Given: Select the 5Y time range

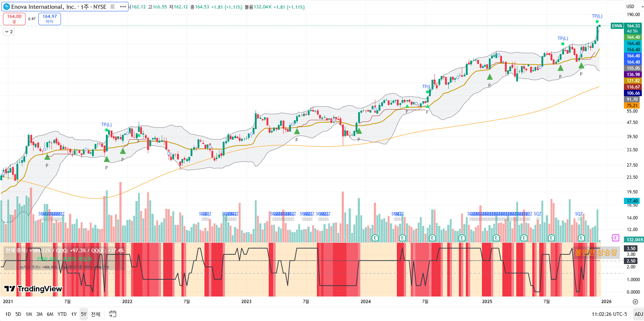Looking at the screenshot, I should pyautogui.click(x=84, y=314).
